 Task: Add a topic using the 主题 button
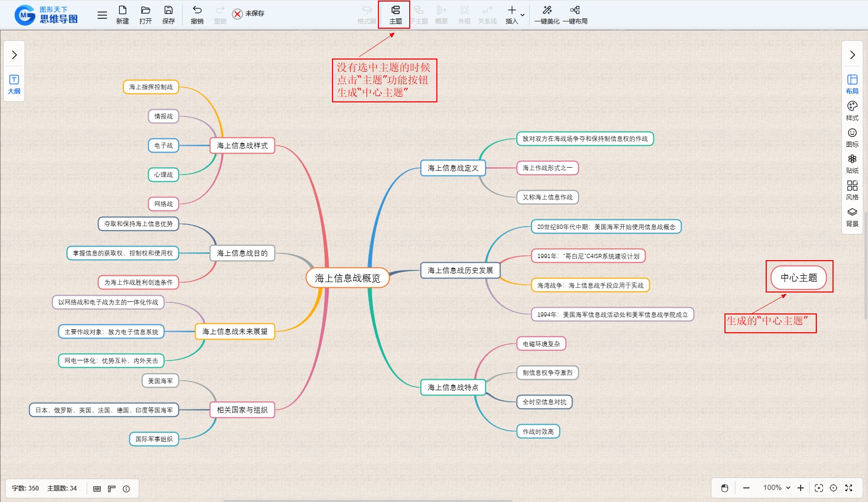click(395, 15)
